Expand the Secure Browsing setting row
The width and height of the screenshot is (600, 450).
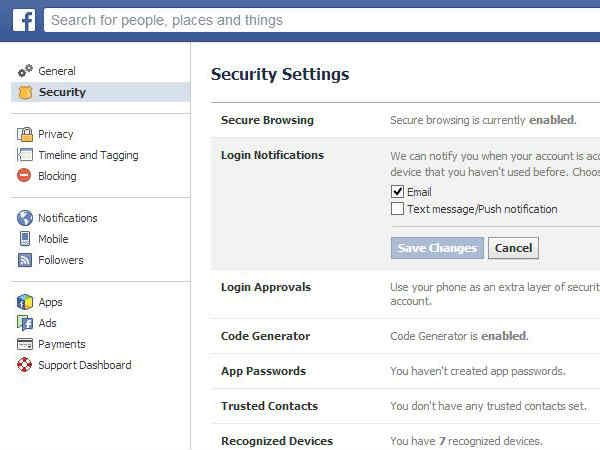point(405,120)
